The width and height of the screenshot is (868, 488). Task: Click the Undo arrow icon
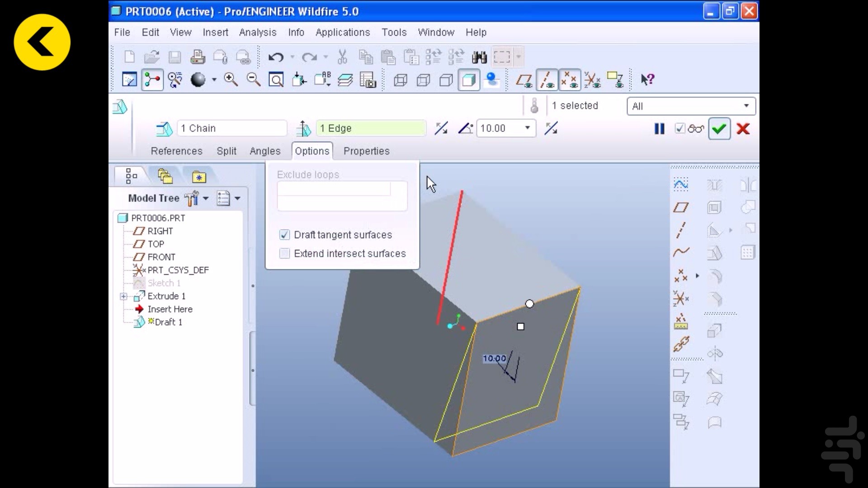276,57
